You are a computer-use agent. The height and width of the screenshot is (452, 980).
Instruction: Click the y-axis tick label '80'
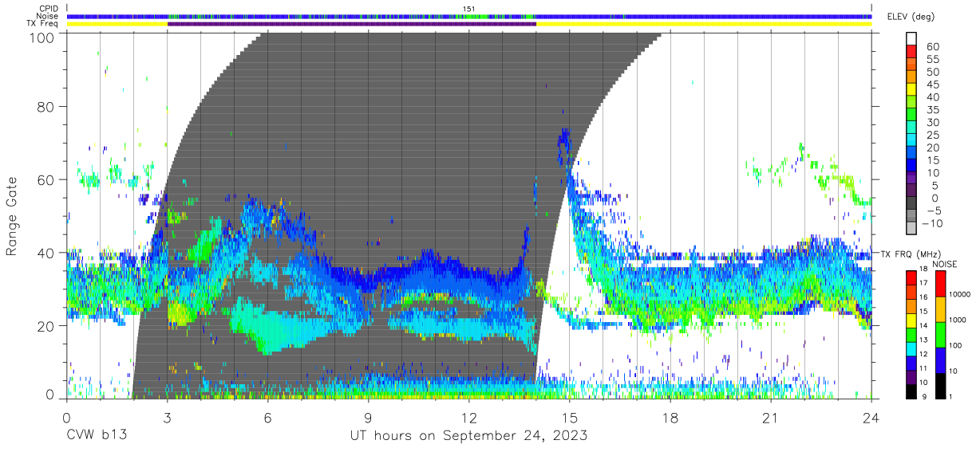tap(47, 107)
